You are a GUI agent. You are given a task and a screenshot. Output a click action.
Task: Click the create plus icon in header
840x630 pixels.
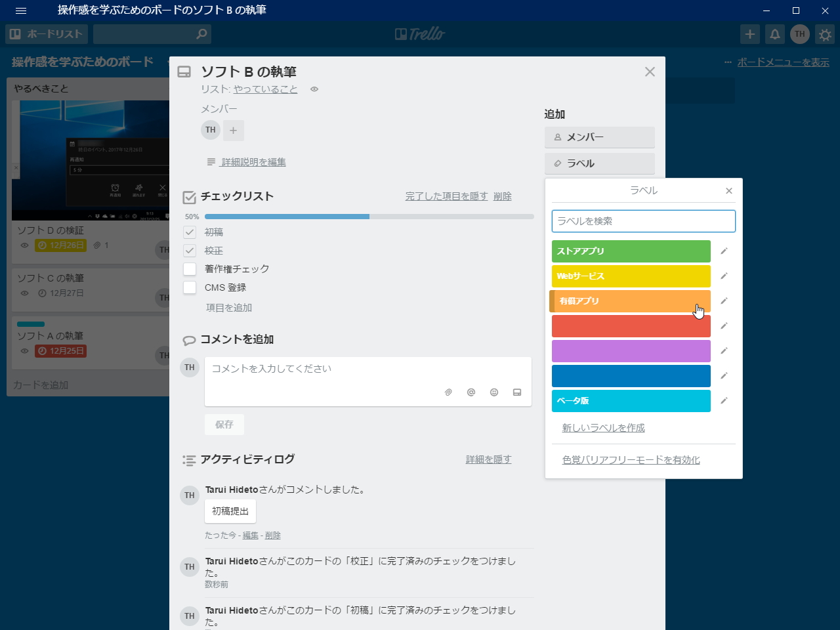click(x=750, y=34)
